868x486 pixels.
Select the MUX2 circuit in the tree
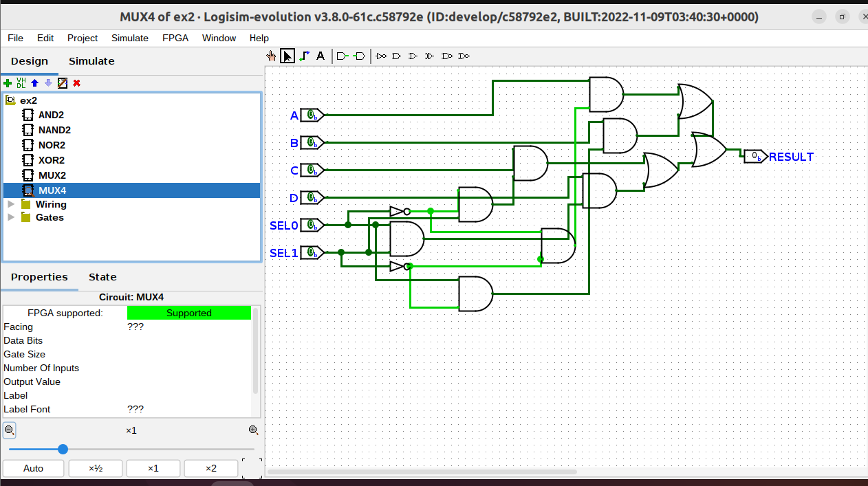coord(53,175)
